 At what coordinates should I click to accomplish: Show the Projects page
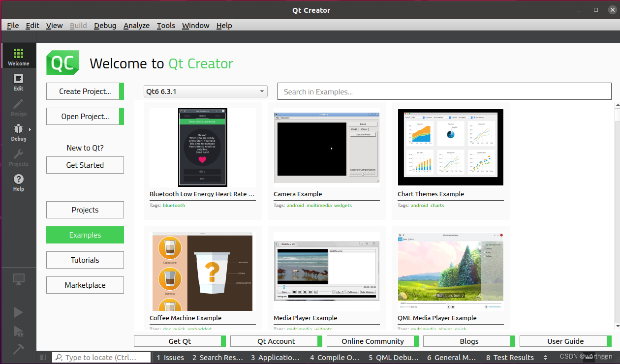(x=85, y=210)
